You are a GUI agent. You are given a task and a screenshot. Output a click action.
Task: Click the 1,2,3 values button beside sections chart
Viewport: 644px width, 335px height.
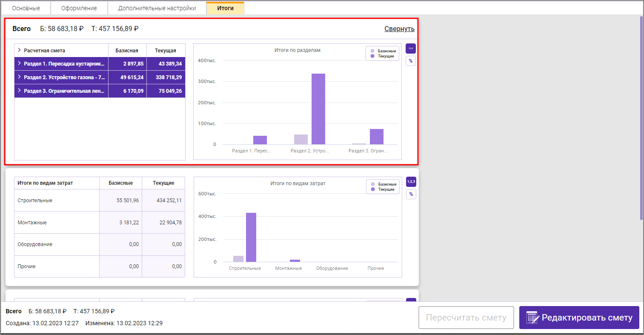pyautogui.click(x=410, y=49)
